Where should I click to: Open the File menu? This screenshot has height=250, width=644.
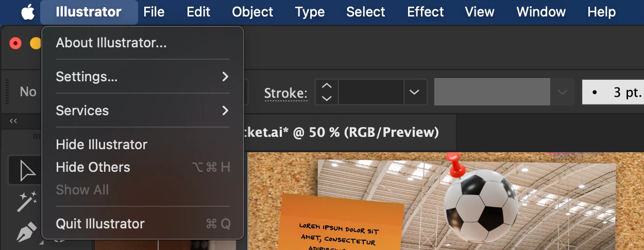pyautogui.click(x=154, y=12)
